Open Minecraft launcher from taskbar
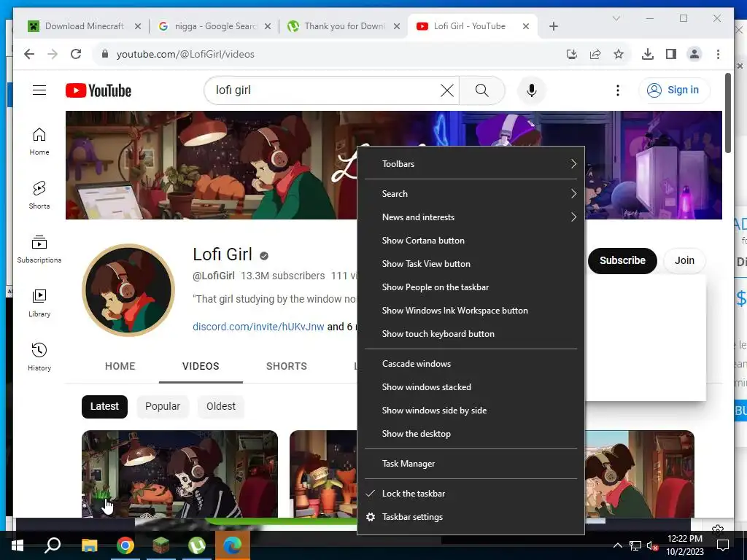Image resolution: width=747 pixels, height=560 pixels. pyautogui.click(x=161, y=545)
